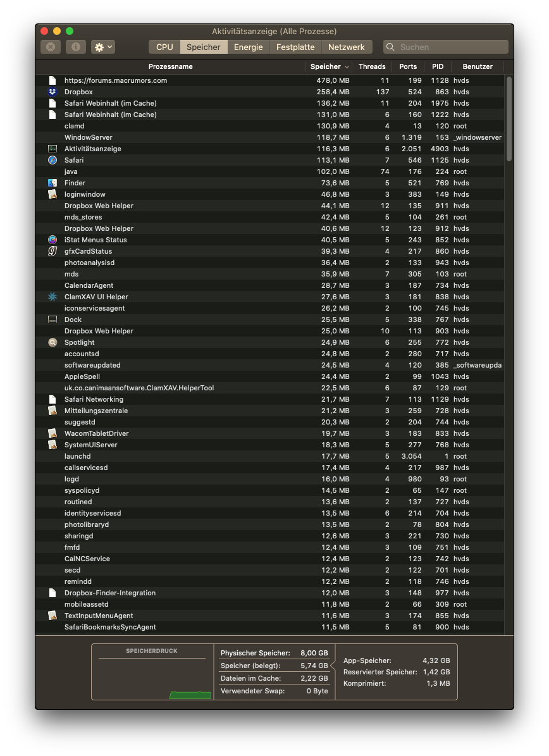This screenshot has width=549, height=756.
Task: Select the sharingd process row
Action: coord(270,536)
